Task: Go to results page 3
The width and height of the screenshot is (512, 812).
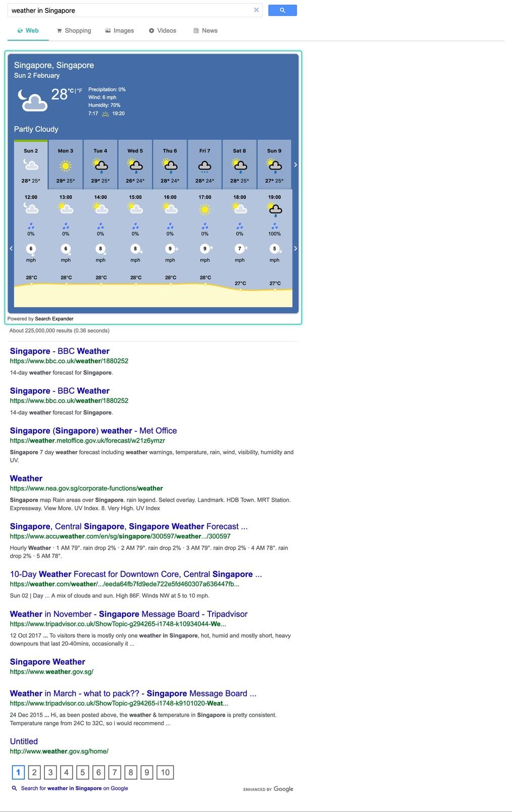Action: coord(50,772)
